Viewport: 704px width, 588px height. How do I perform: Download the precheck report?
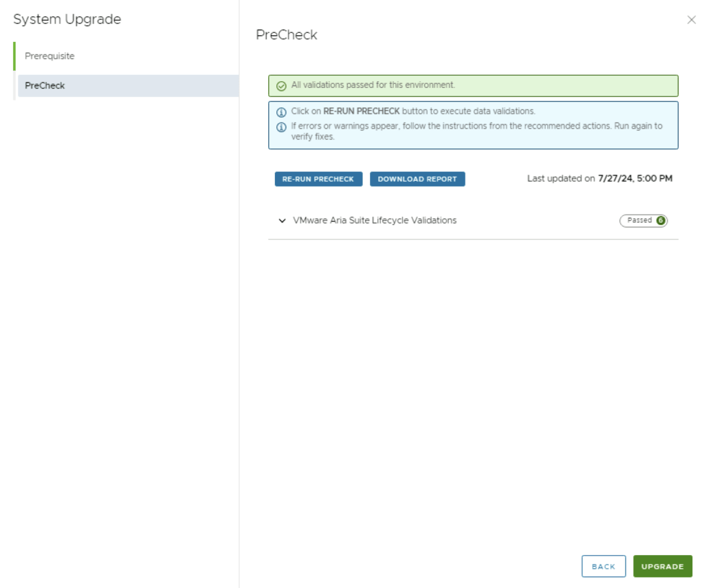click(x=417, y=179)
